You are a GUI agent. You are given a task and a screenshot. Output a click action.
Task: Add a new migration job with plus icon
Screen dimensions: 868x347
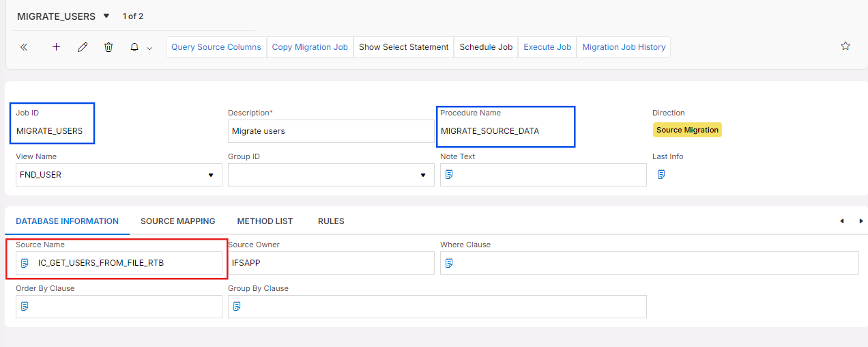(x=57, y=47)
